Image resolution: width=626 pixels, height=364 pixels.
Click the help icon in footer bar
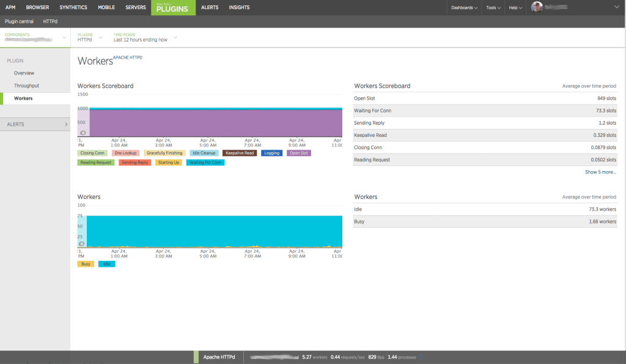(x=422, y=357)
